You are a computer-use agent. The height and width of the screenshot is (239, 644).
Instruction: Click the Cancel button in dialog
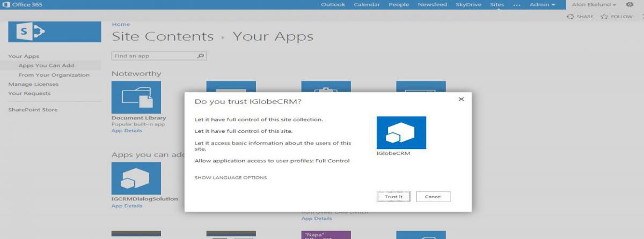pyautogui.click(x=433, y=197)
